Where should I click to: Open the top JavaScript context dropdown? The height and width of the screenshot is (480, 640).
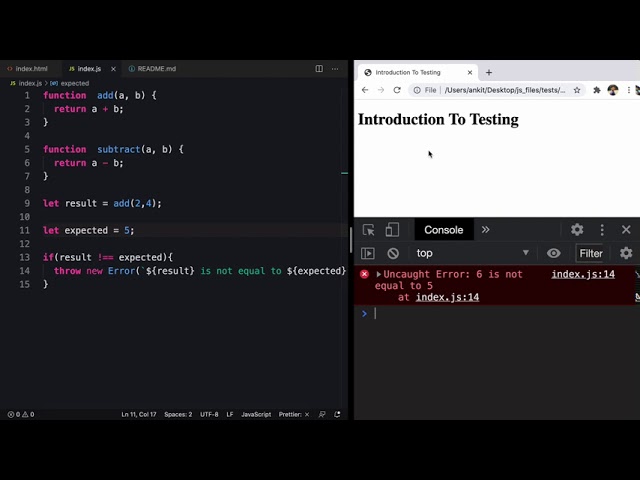472,253
